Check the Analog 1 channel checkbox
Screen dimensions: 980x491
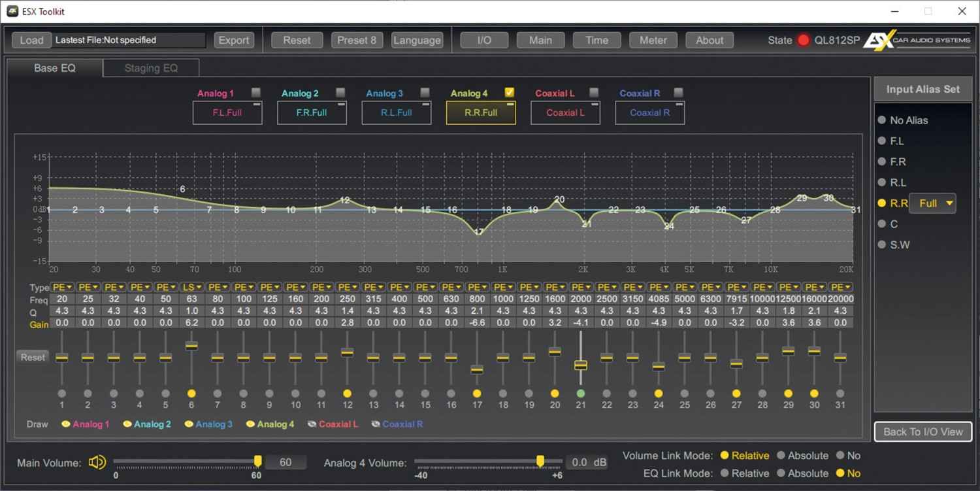tap(256, 93)
